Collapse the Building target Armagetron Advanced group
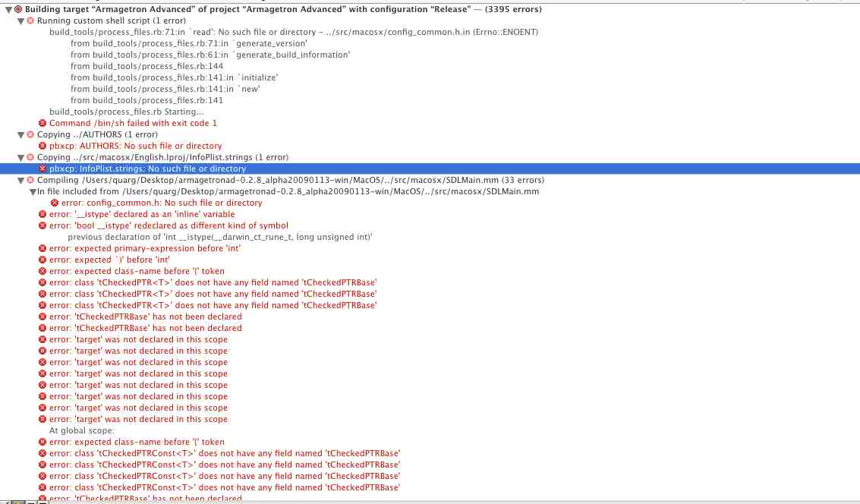 tap(8, 9)
